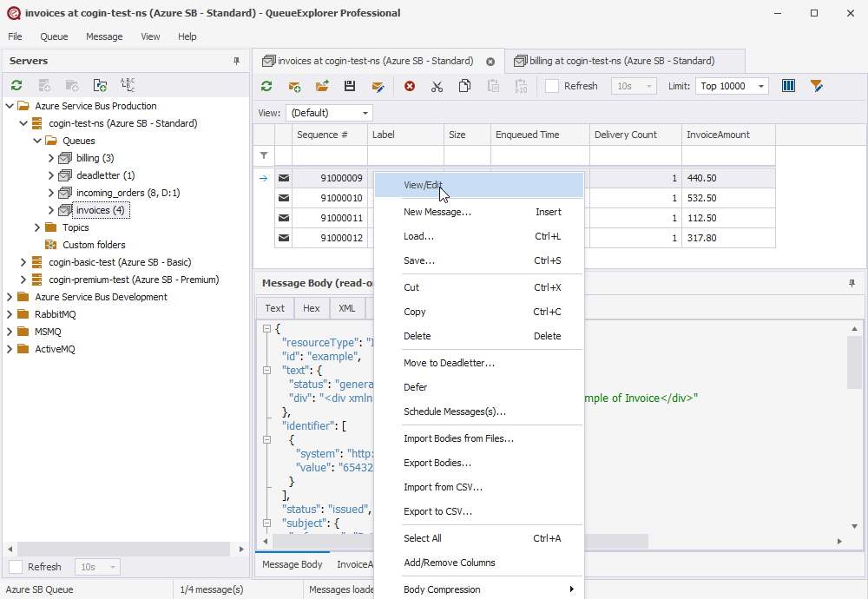Viewport: 868px width, 599px height.
Task: Refresh the Servers tree with green arrows icon
Action: [x=16, y=85]
